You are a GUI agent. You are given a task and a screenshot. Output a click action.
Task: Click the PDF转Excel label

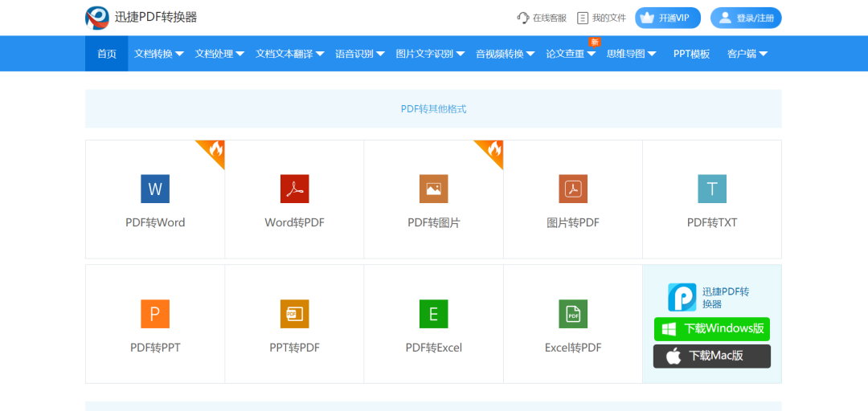coord(433,348)
